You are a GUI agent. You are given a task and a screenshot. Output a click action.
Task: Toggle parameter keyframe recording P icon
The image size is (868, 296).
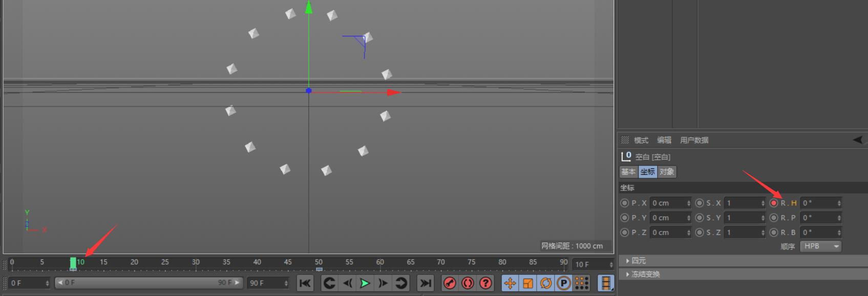[x=564, y=283]
